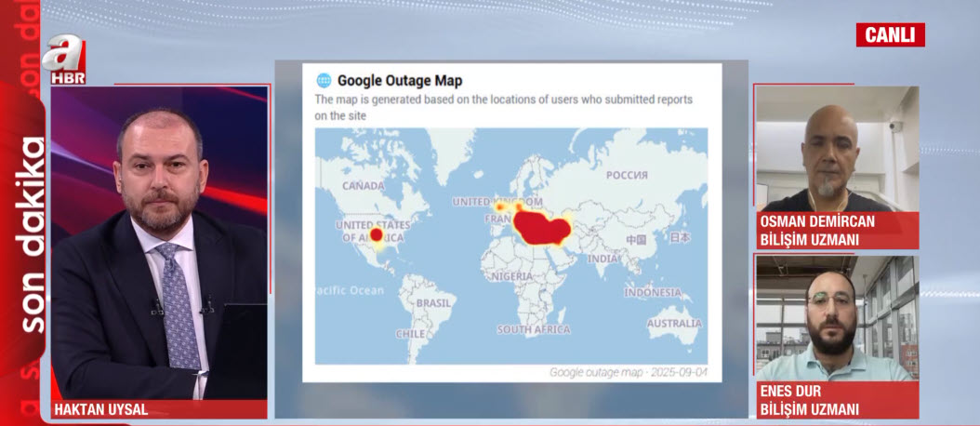Select the red outage hotspot over United States

pos(376,234)
